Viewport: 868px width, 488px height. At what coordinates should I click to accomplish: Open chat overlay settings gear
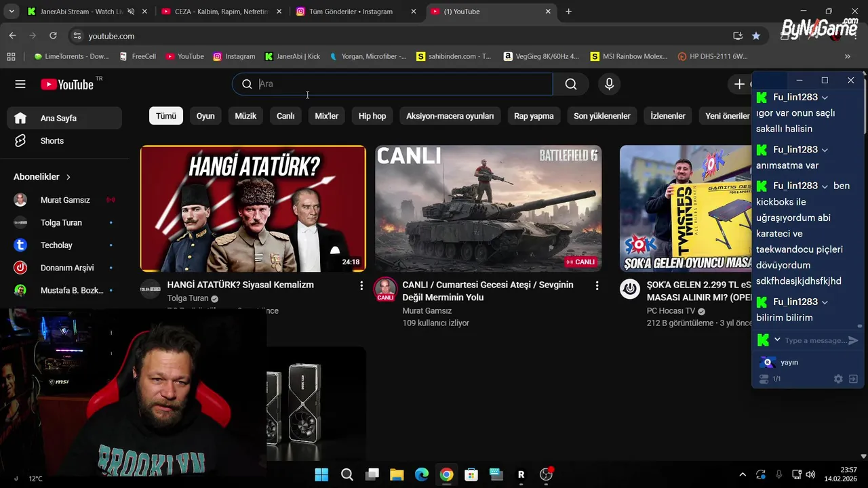[838, 379]
